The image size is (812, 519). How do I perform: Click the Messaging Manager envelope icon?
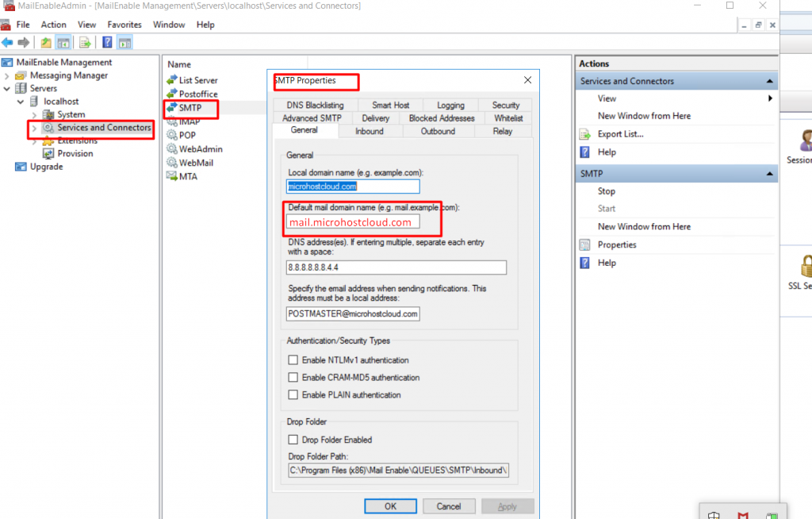point(21,75)
